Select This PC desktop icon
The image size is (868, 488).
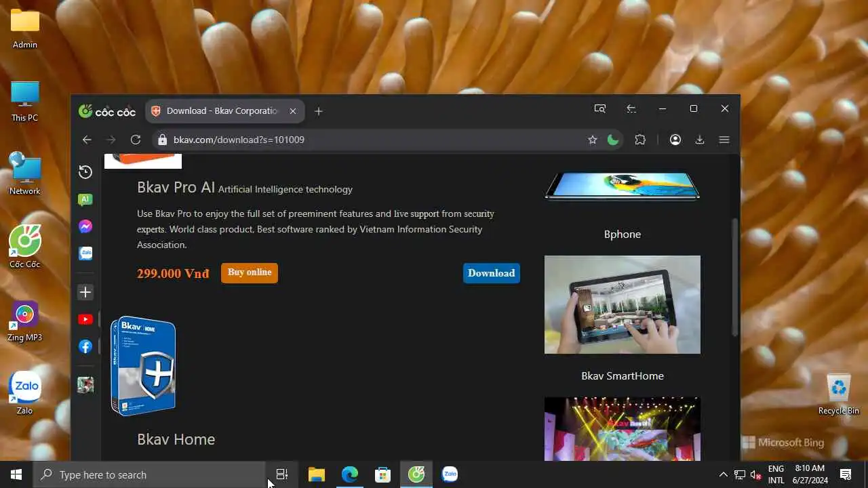coord(25,102)
